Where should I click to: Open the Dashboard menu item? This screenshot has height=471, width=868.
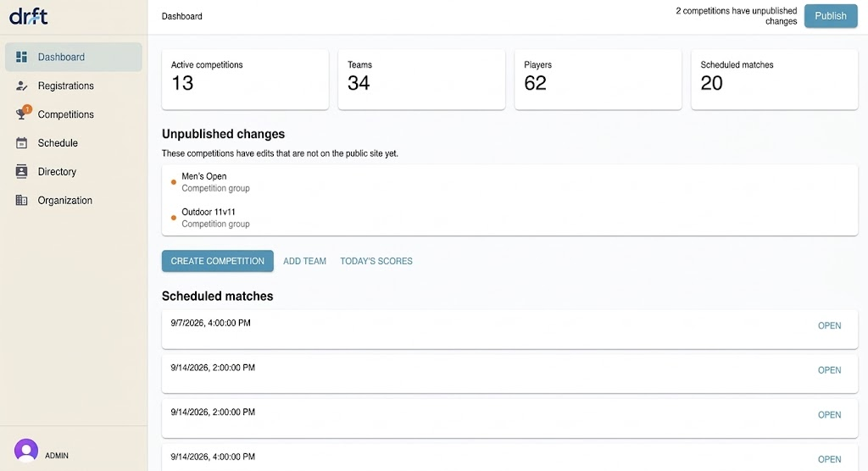point(74,57)
